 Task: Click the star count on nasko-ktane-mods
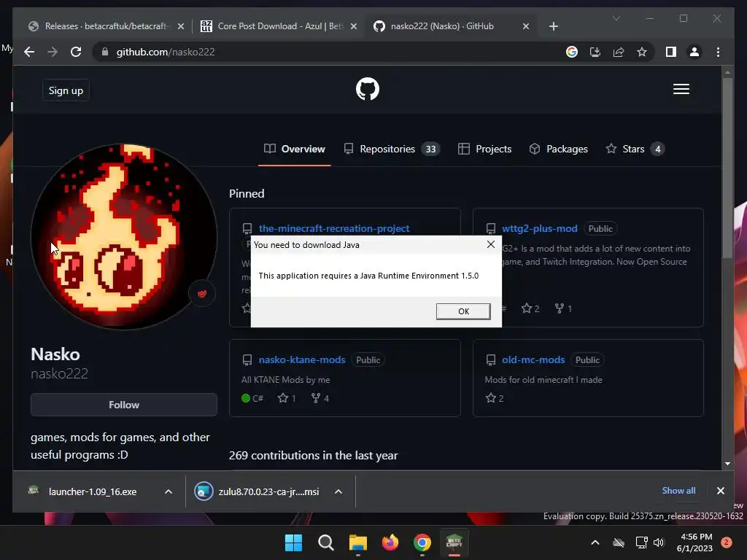[x=287, y=398]
